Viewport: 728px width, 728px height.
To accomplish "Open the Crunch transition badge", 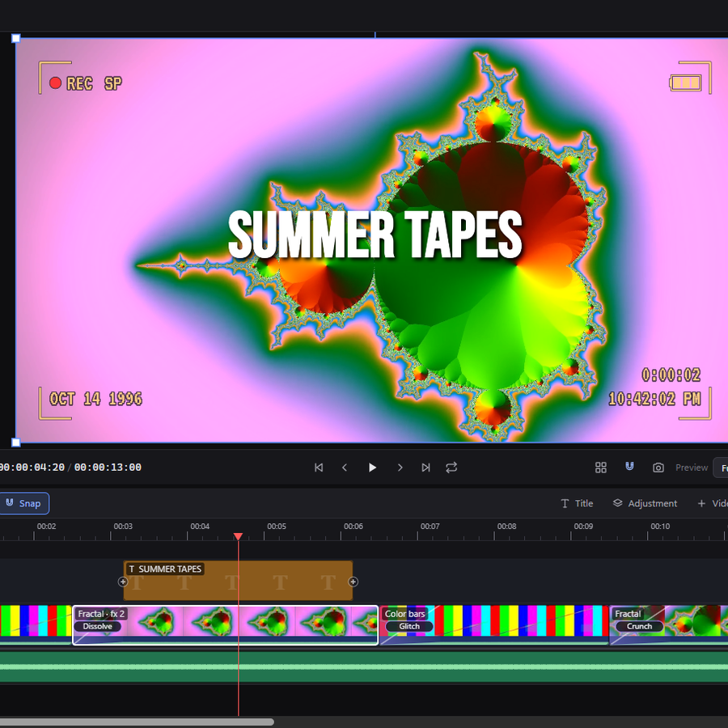I will click(639, 626).
